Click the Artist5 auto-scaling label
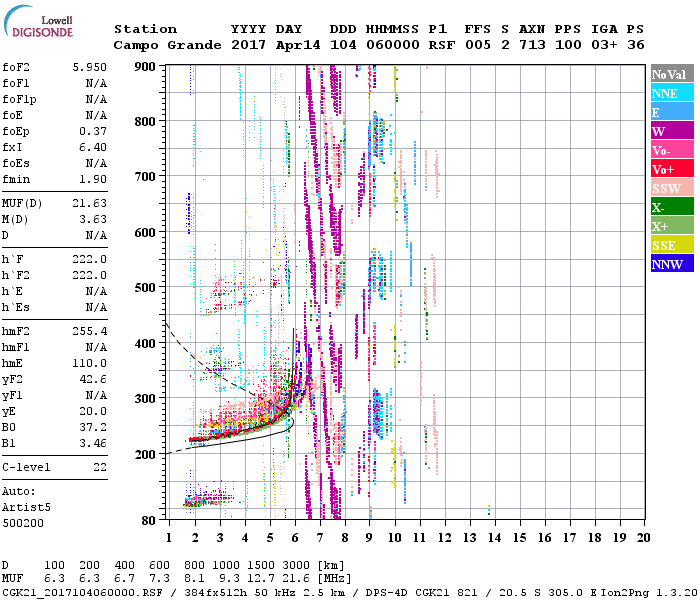Viewport: 700px width, 600px height. (26, 508)
